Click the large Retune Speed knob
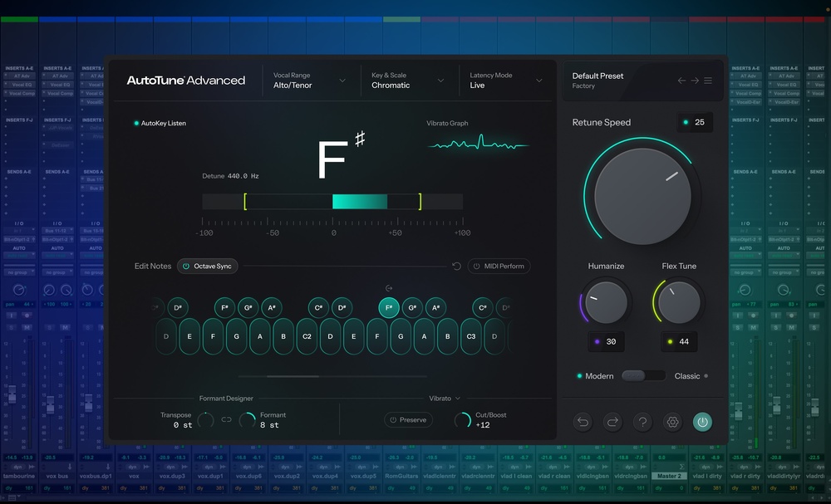The image size is (831, 504). point(642,196)
